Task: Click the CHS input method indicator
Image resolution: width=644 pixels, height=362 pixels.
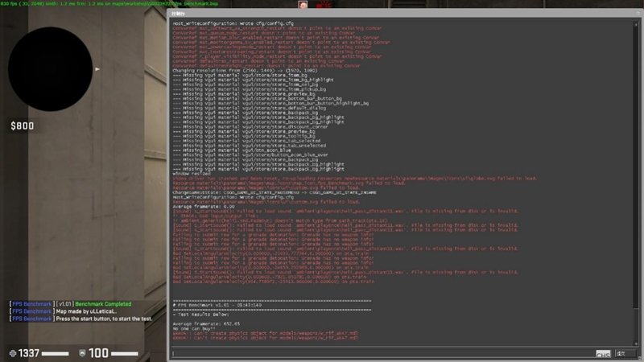Action: 603,354
